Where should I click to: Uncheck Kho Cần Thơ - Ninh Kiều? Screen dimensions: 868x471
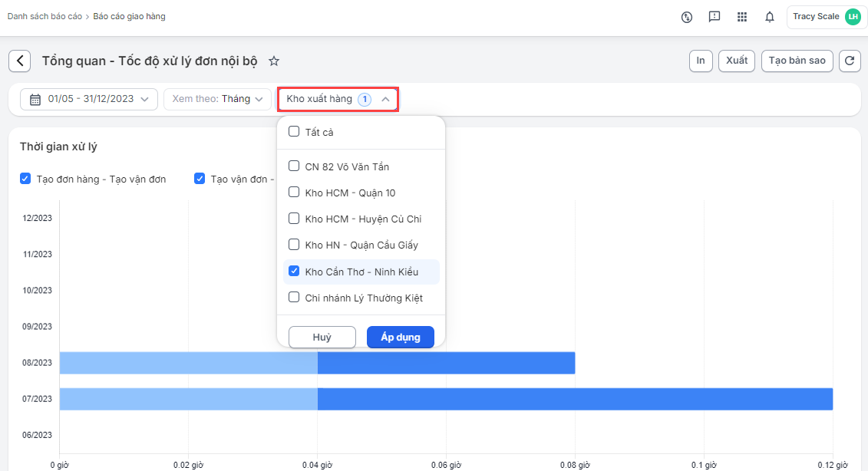294,272
